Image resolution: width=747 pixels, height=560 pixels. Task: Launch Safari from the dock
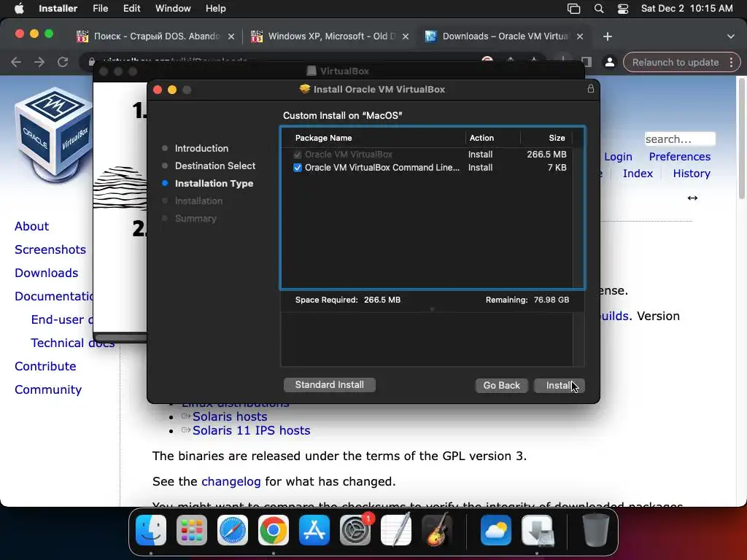tap(233, 530)
